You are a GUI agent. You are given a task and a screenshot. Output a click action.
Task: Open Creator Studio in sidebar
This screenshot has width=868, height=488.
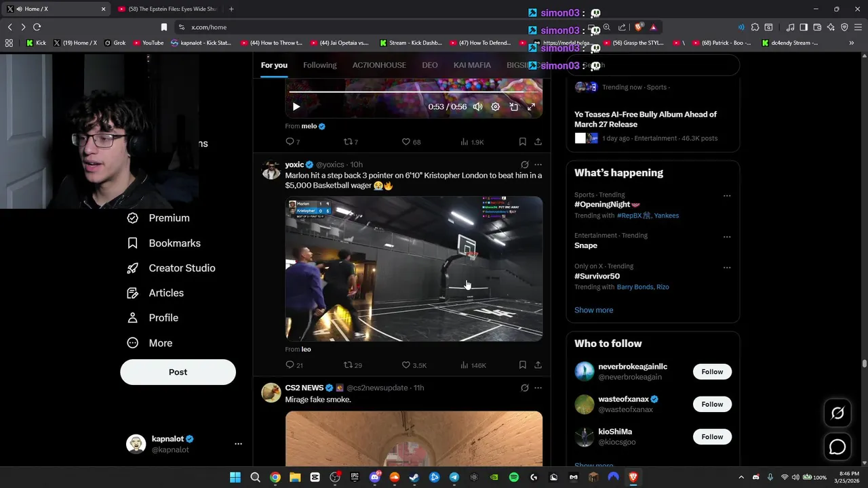[171, 268]
